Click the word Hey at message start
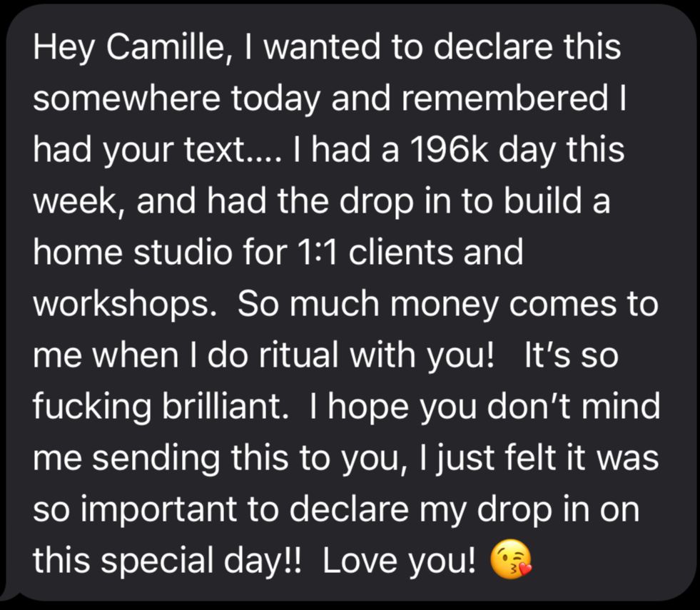This screenshot has width=700, height=610. (63, 49)
